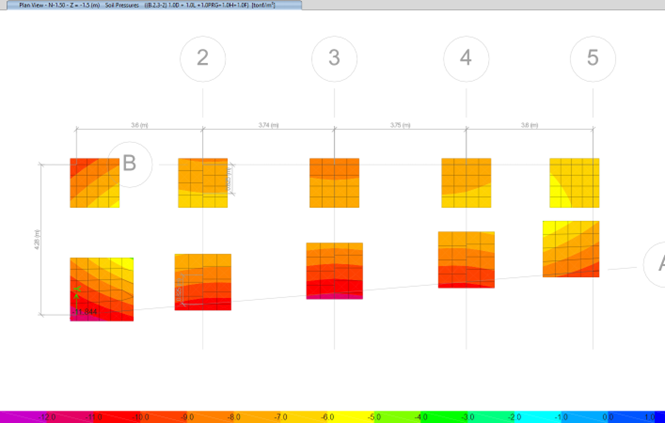Pick upper footing on grid line 5

click(574, 183)
